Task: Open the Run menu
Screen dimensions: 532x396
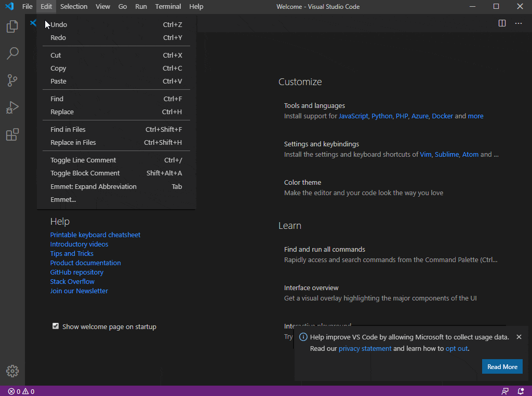Action: coord(141,6)
